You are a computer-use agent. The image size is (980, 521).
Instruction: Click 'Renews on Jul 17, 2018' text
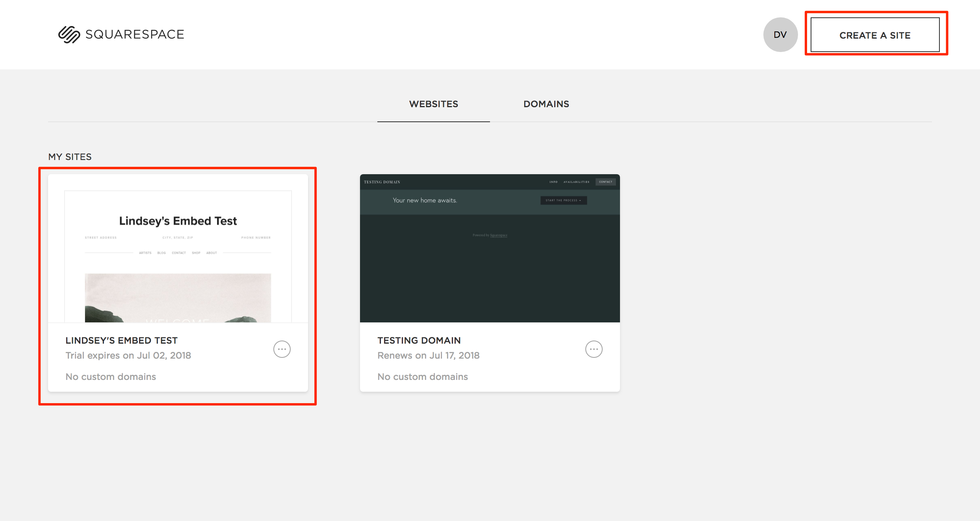click(429, 355)
